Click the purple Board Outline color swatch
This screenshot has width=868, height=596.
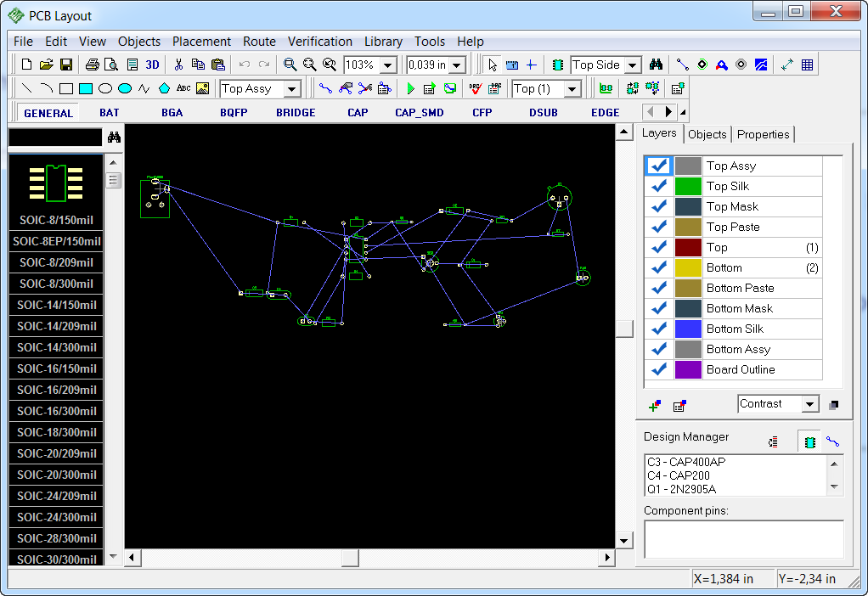688,369
